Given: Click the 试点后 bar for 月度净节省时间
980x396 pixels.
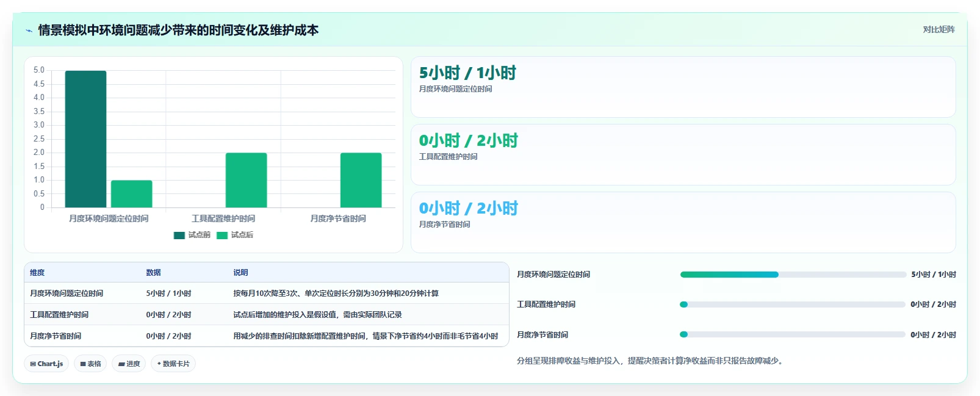Looking at the screenshot, I should coord(361,180).
